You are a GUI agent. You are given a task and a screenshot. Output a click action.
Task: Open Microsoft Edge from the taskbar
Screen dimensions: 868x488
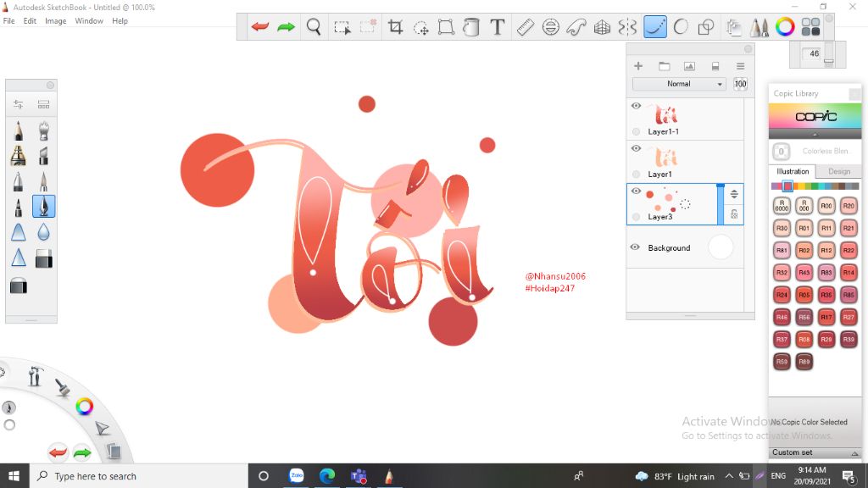coord(327,476)
